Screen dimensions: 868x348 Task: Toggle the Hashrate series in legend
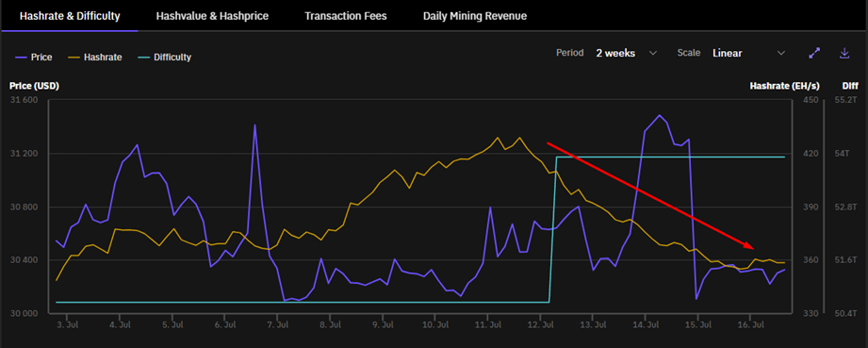pos(94,58)
